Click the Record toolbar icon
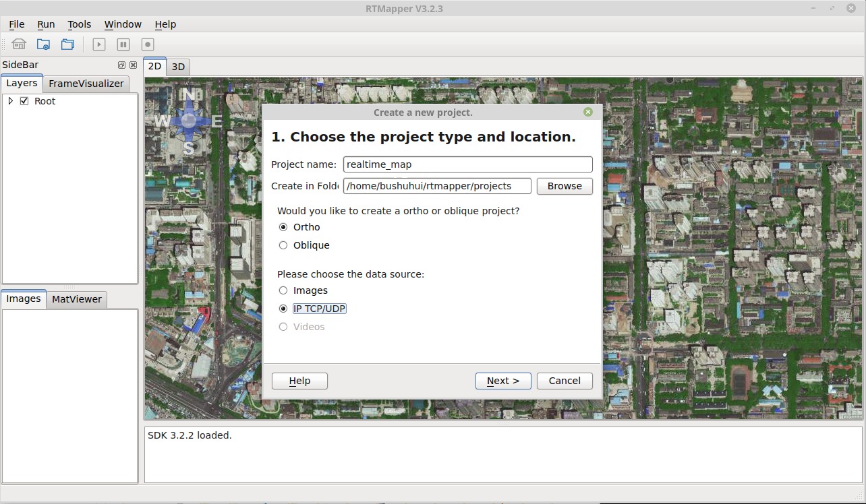 (147, 44)
